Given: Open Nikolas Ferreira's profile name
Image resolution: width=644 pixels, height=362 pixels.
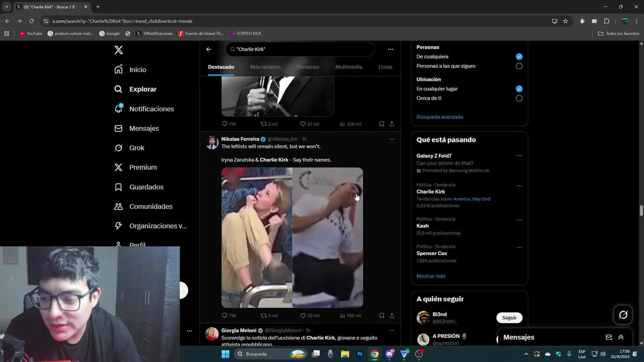Looking at the screenshot, I should (x=240, y=139).
